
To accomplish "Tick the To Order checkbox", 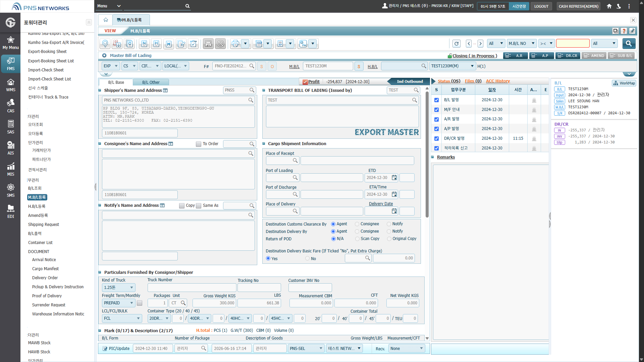I will pos(199,144).
